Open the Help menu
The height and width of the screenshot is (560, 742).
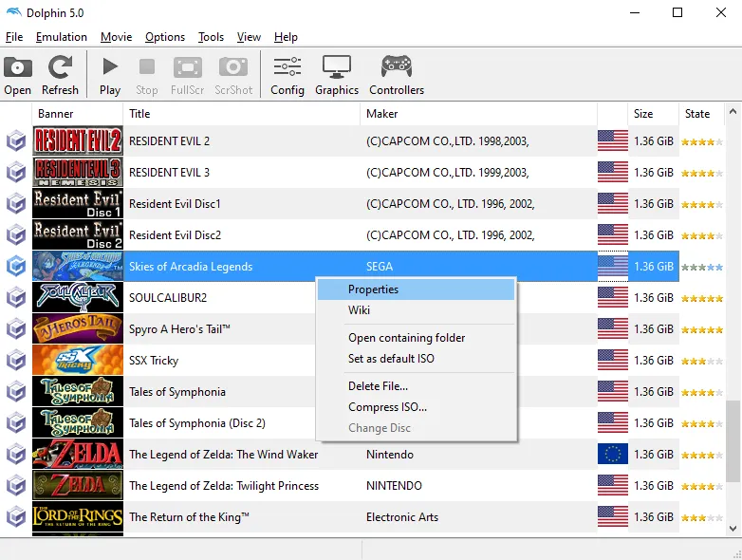click(286, 37)
